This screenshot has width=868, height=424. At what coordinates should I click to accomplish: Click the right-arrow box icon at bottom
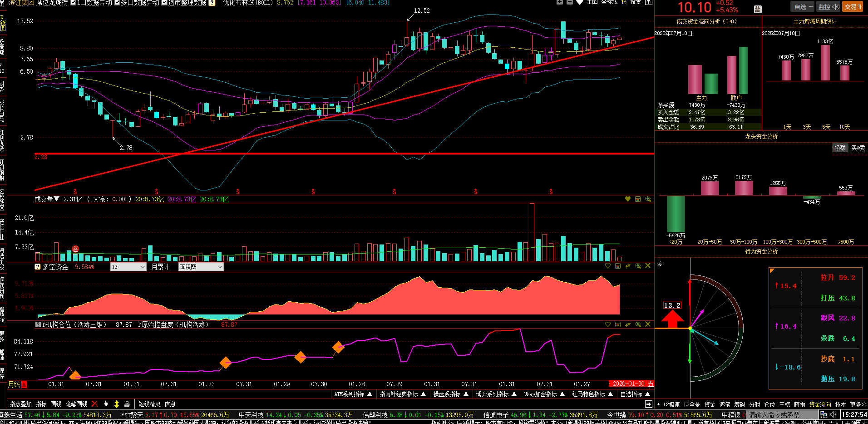649,404
